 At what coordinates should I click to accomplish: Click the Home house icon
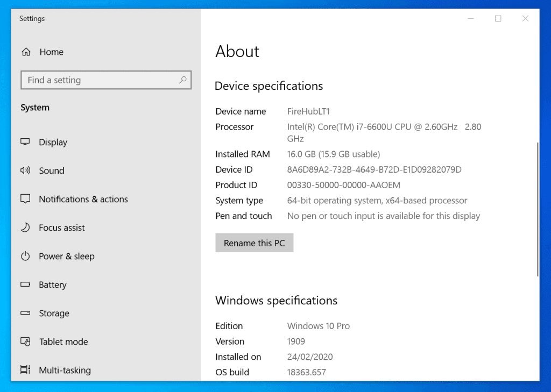point(26,52)
